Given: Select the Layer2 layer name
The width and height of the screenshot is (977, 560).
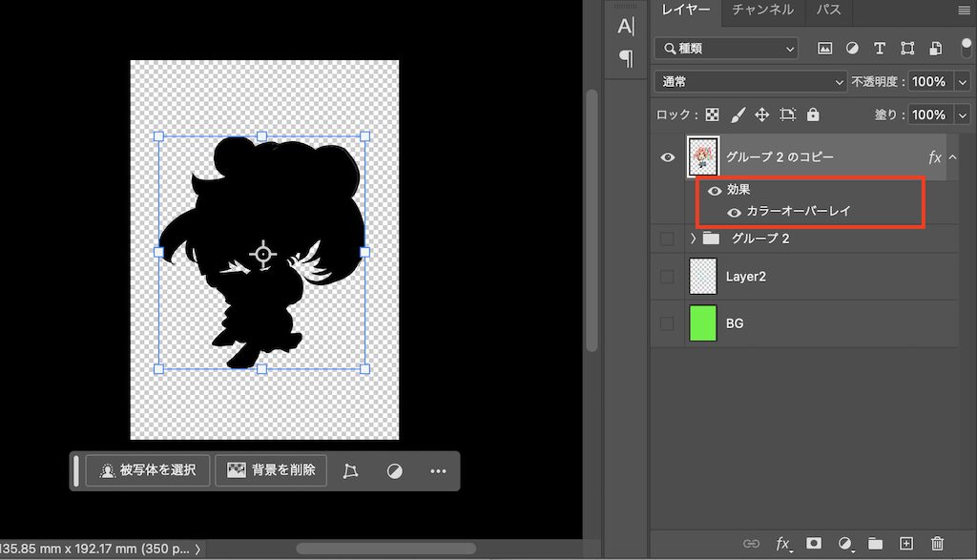Looking at the screenshot, I should click(x=746, y=277).
